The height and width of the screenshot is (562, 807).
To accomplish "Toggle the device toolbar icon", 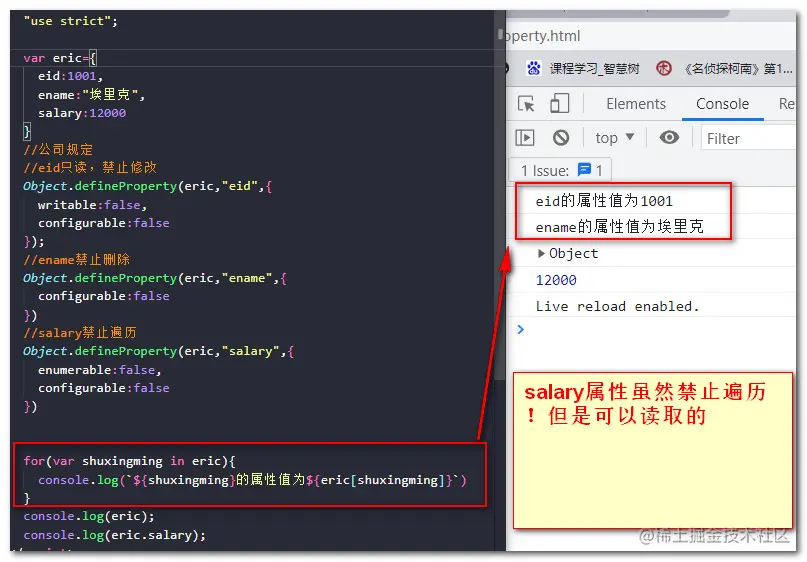I will 559,103.
